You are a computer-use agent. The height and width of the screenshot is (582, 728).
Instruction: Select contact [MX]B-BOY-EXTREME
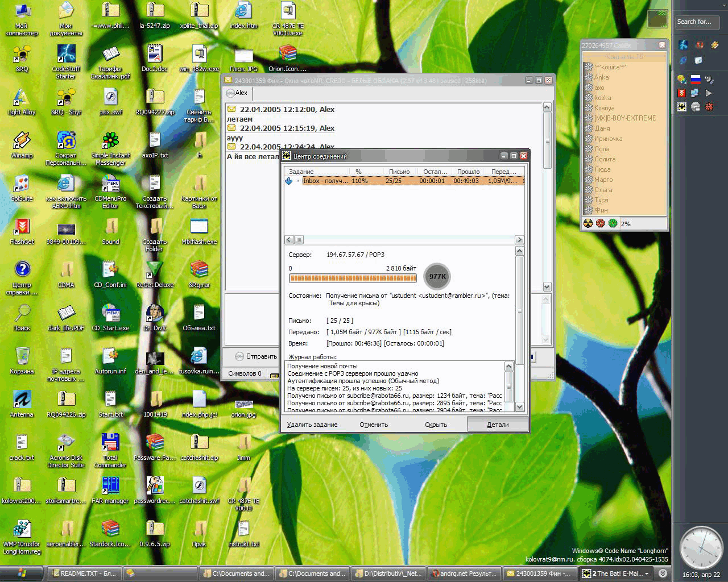625,118
